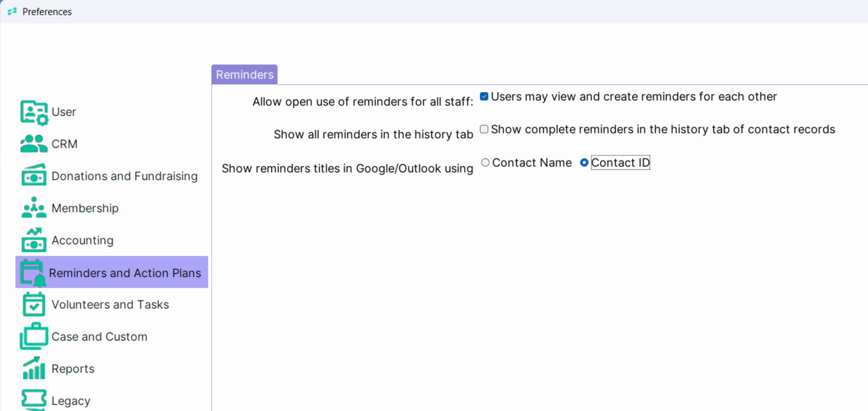The height and width of the screenshot is (411, 868).
Task: Click the Preferences window title text
Action: pyautogui.click(x=47, y=12)
